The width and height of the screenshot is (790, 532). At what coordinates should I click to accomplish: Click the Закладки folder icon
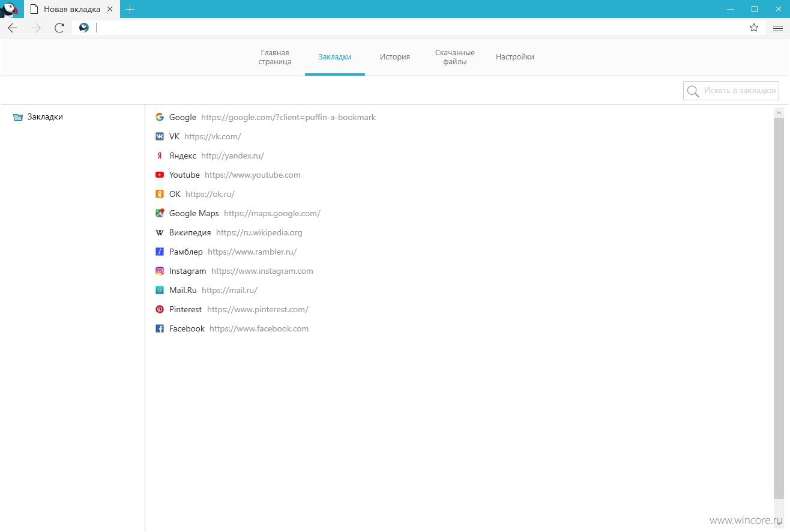pos(18,117)
